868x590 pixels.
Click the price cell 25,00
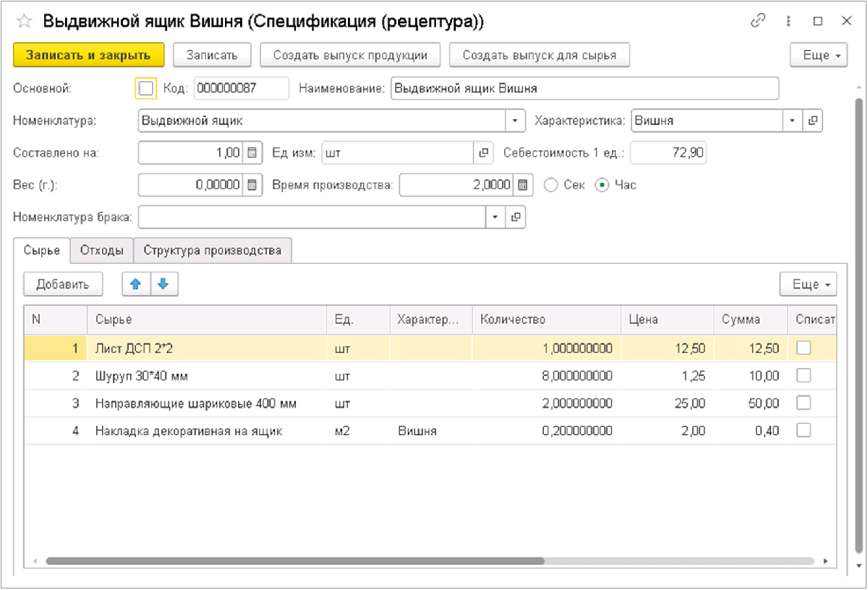tap(667, 403)
